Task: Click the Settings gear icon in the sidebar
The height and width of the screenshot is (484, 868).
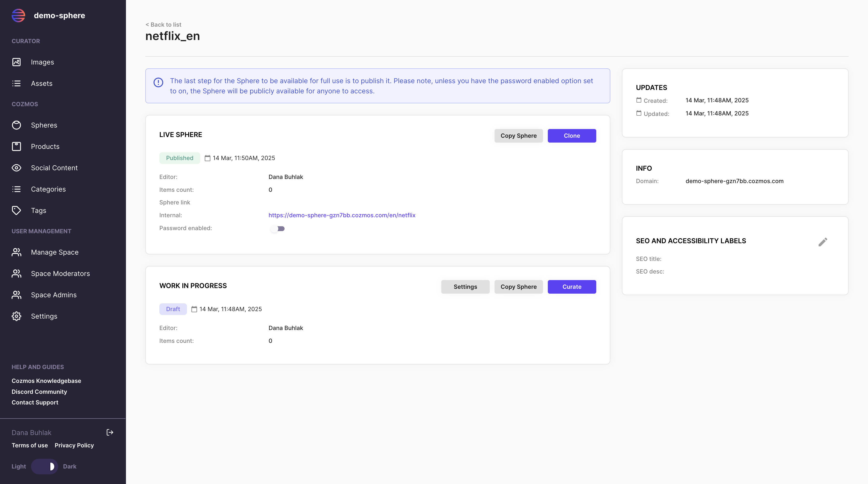Action: tap(16, 316)
